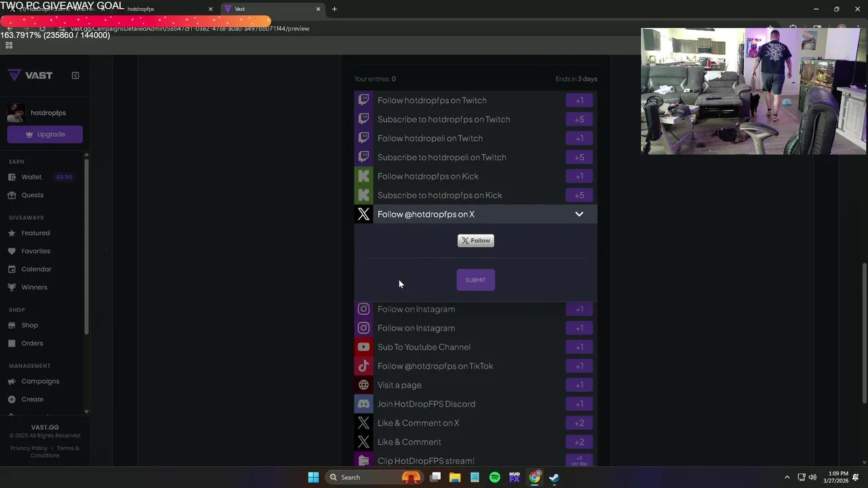This screenshot has height=488, width=868.
Task: Click the first Follow on Instagram row
Action: tap(475, 309)
